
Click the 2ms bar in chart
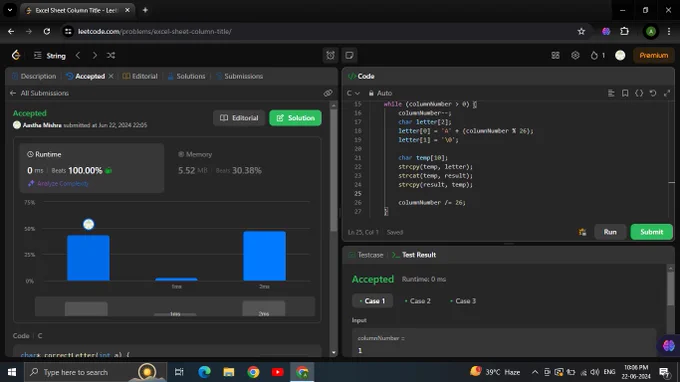264,256
